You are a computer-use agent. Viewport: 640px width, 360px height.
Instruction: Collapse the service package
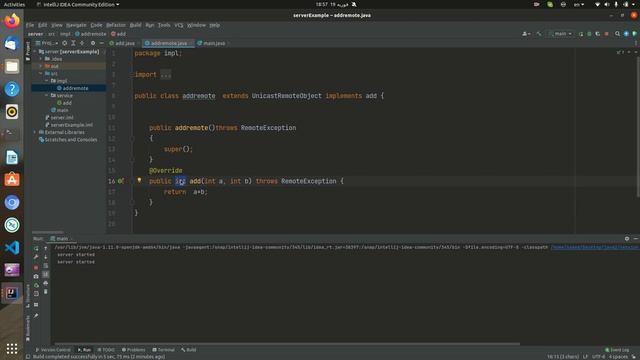pyautogui.click(x=47, y=96)
